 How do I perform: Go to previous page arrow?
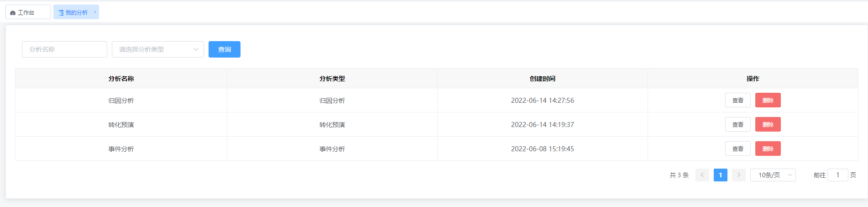point(702,175)
